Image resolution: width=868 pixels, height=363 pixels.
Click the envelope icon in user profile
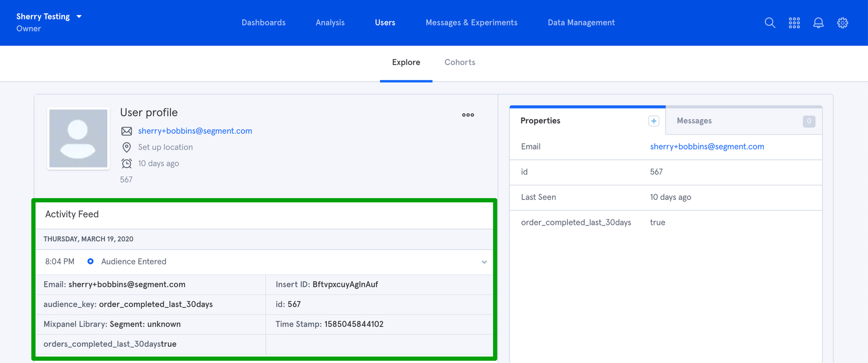[x=126, y=131]
